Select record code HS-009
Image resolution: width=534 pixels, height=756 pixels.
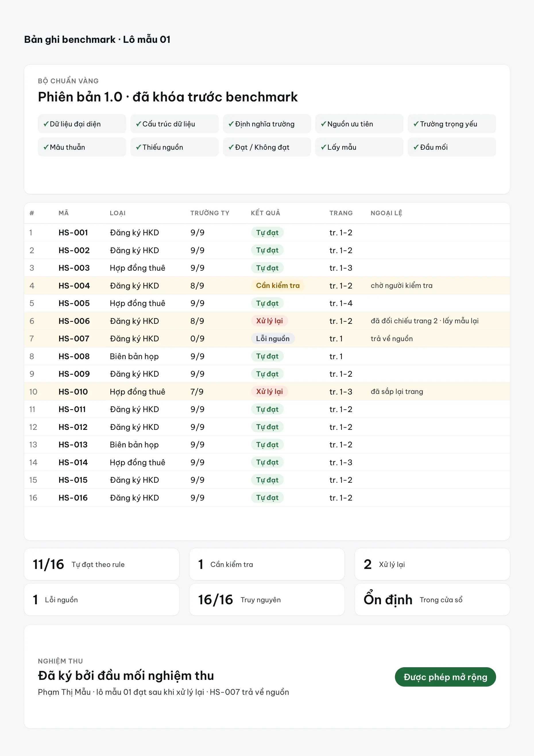[74, 374]
